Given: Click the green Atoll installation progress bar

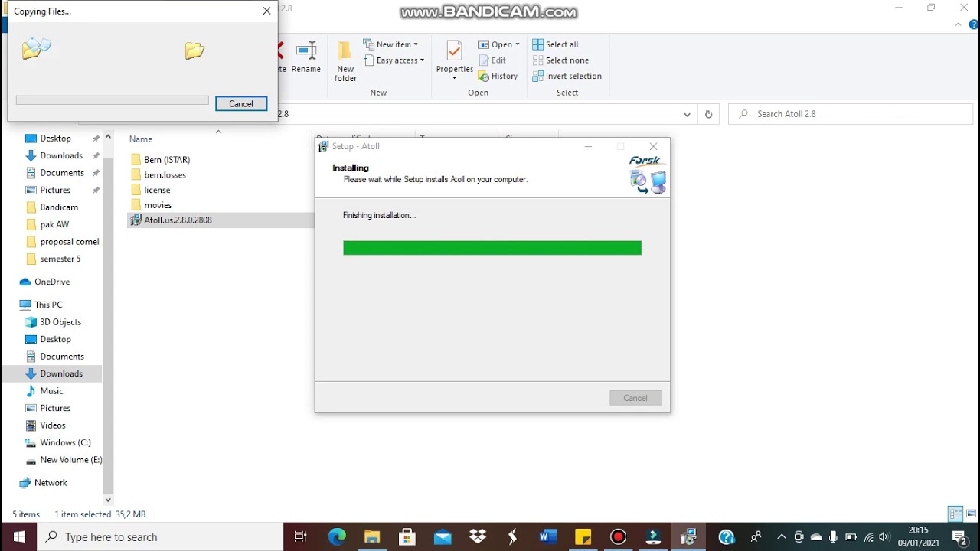Looking at the screenshot, I should 492,248.
